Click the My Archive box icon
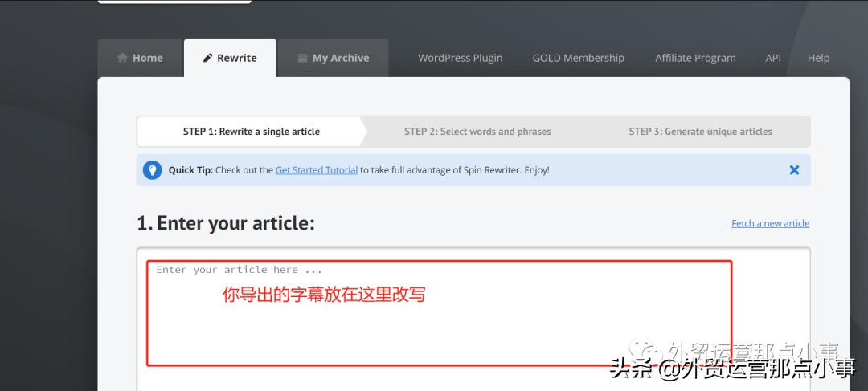This screenshot has height=391, width=868. point(302,58)
